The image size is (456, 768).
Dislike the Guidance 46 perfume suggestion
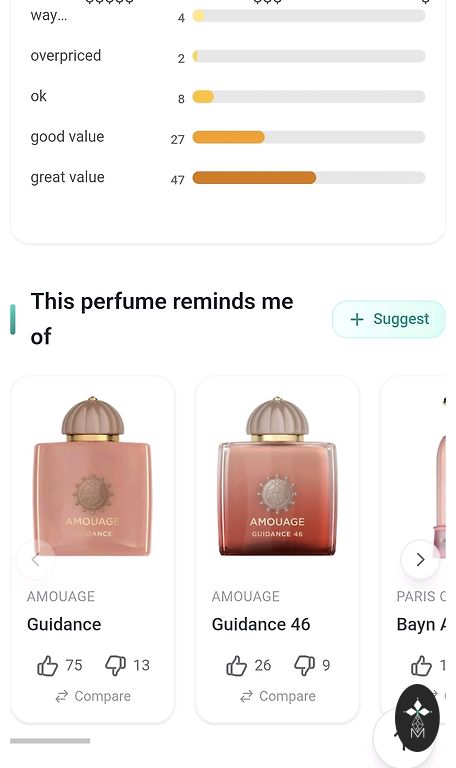[304, 665]
